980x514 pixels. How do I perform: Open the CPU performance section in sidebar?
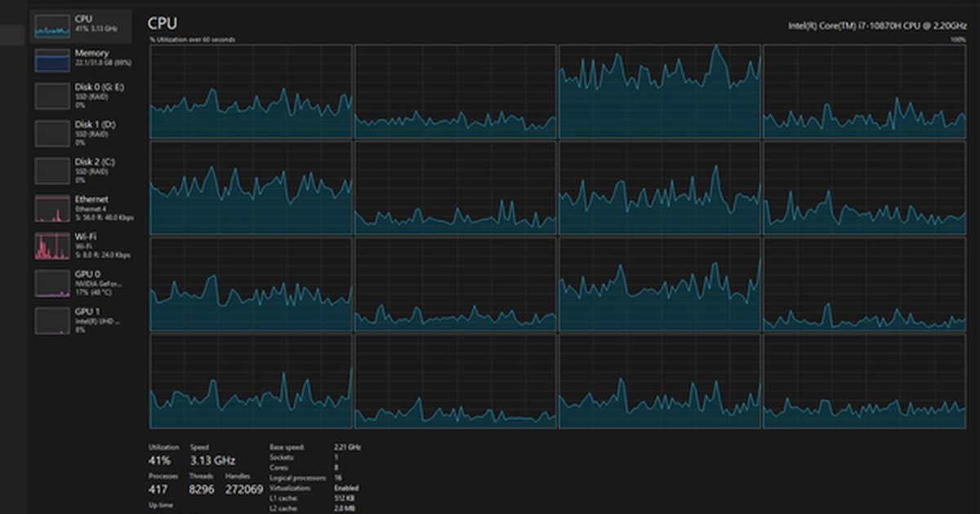coord(81,24)
